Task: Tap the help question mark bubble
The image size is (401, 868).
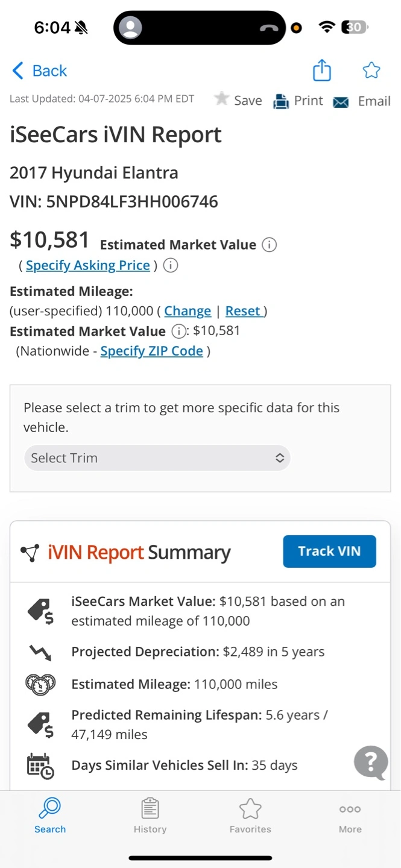Action: [371, 763]
